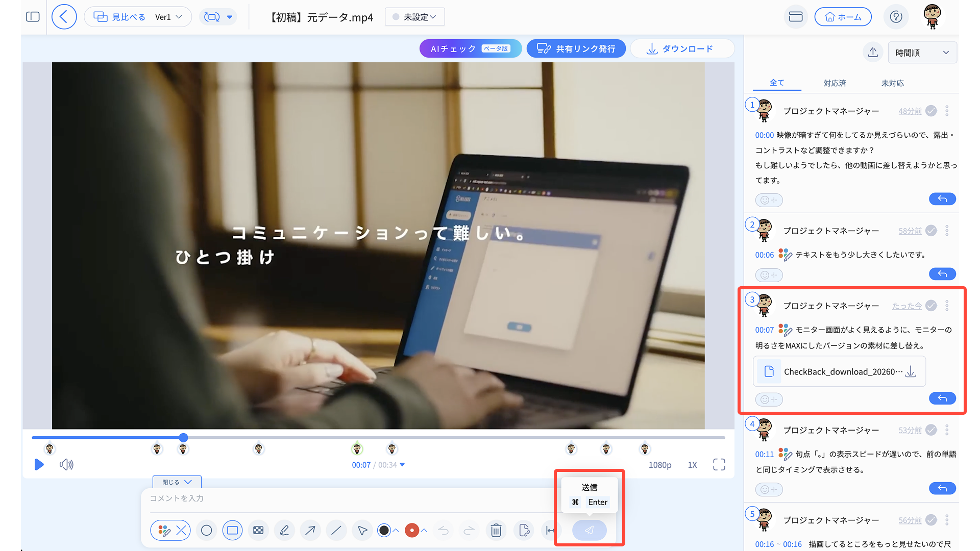Viewport: 980px width, 551px height.
Task: Click the ダウンロード button
Action: coord(682,48)
